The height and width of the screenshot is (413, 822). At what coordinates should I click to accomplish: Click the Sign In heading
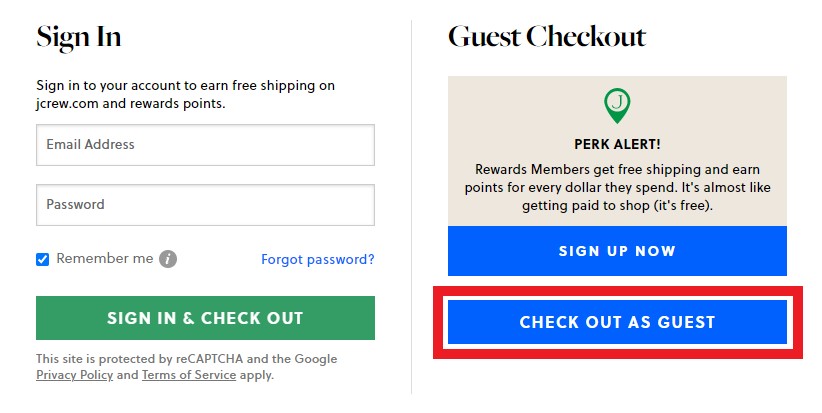point(79,38)
